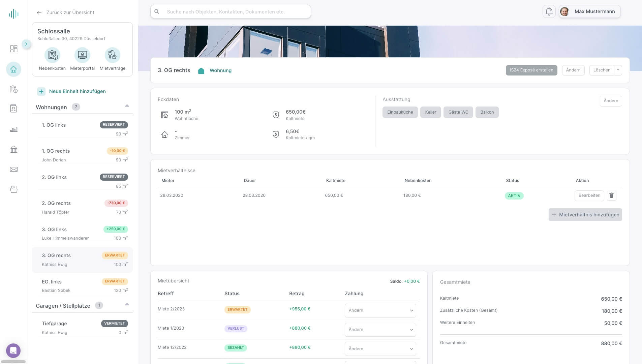Screen dimensions: 642x364
Task: Select the 2. OG rechts unit
Action: click(83, 208)
